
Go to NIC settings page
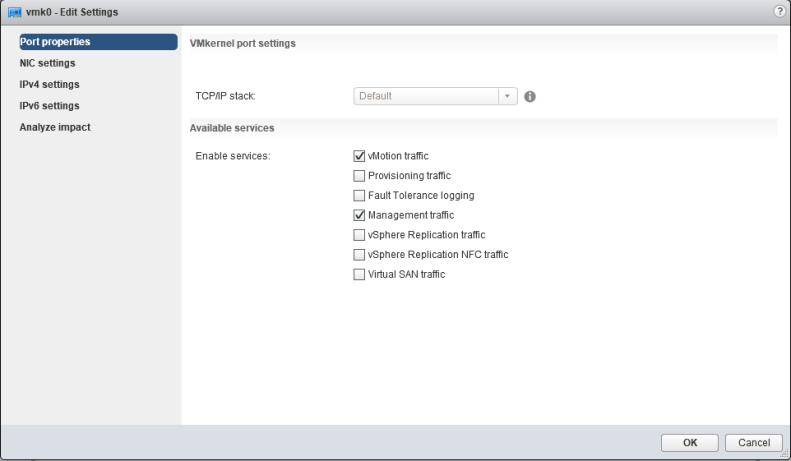(x=48, y=63)
